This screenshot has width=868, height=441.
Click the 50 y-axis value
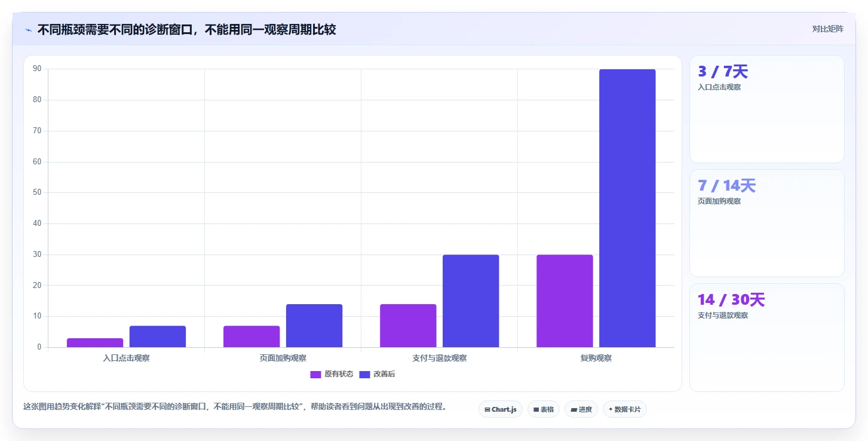pyautogui.click(x=37, y=192)
